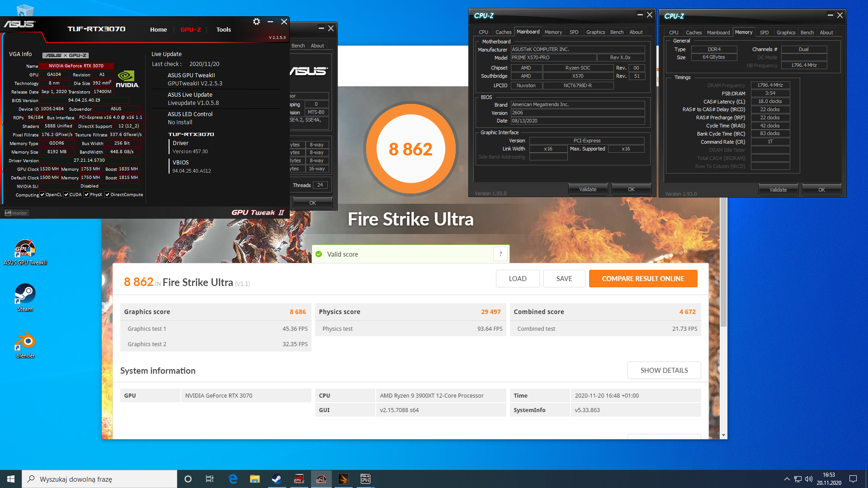868x488 pixels.
Task: Click the NVIDIA GeForce RTX 3070 name field
Action: (76, 66)
